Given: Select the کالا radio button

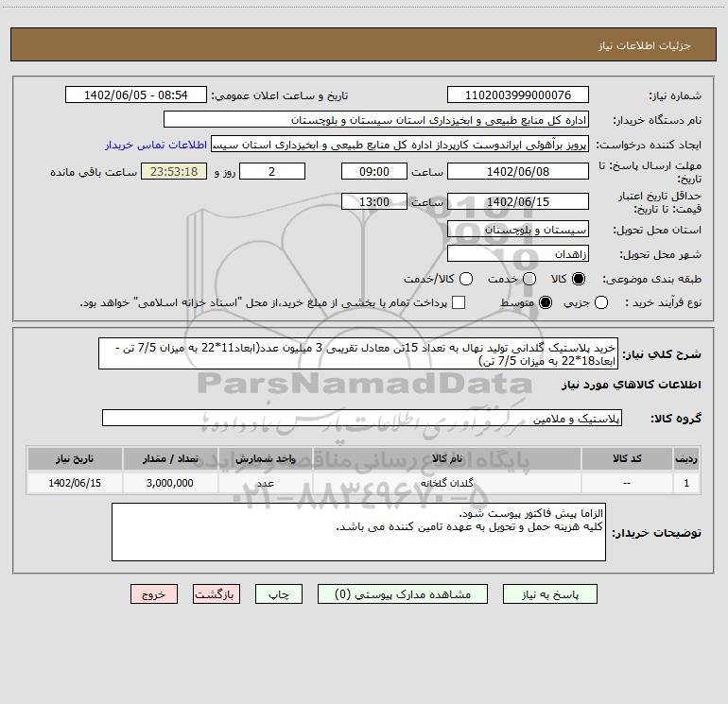Looking at the screenshot, I should coord(579,279).
